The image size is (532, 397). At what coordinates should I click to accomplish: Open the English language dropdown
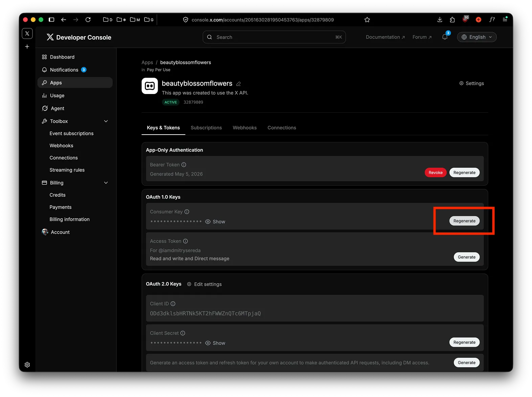pos(477,37)
